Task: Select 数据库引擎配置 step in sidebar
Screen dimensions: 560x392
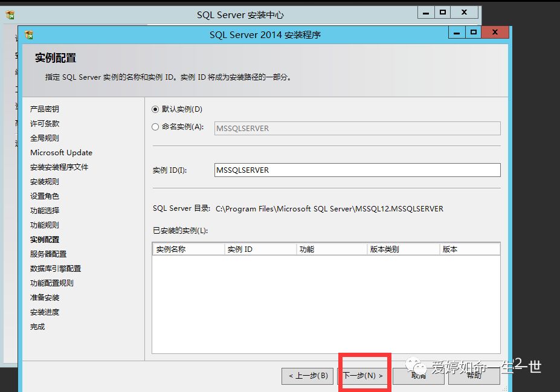Action: pos(56,268)
